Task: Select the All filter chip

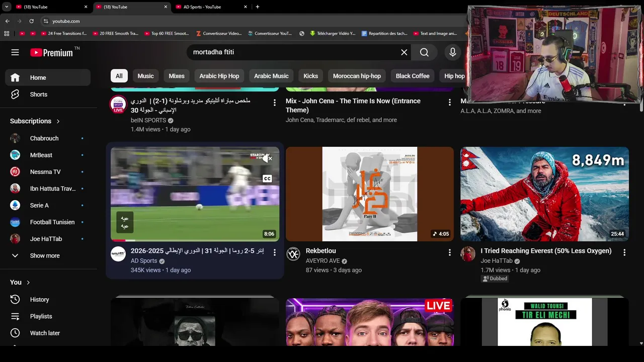Action: 119,76
